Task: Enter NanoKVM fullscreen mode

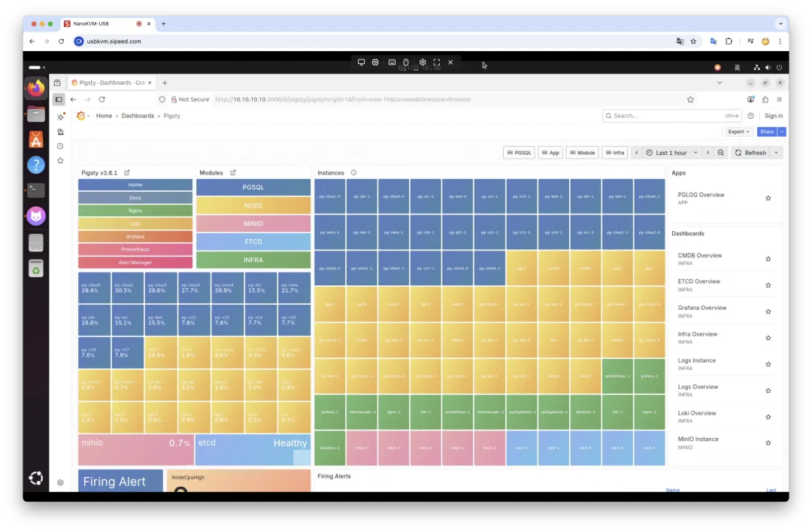Action: [x=437, y=62]
